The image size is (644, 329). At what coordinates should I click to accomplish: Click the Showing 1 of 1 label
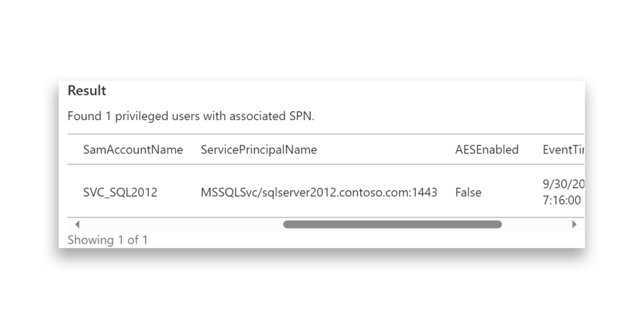coord(108,240)
